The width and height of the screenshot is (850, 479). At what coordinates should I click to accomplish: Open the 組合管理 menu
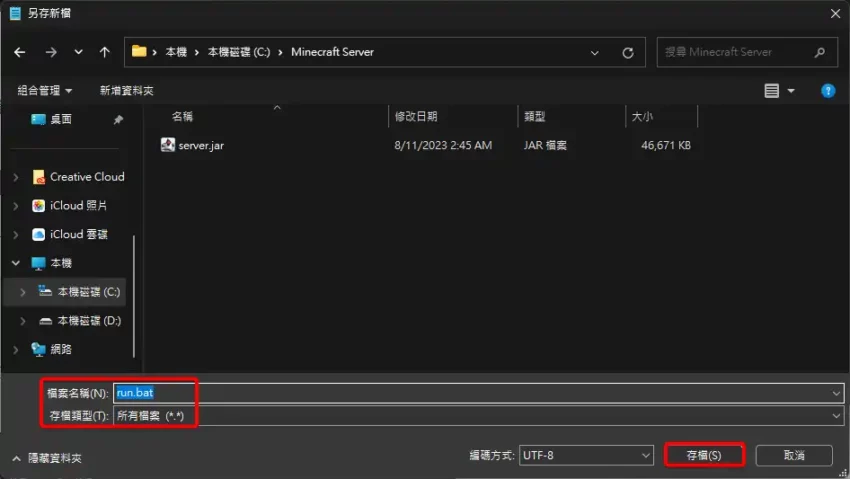44,90
